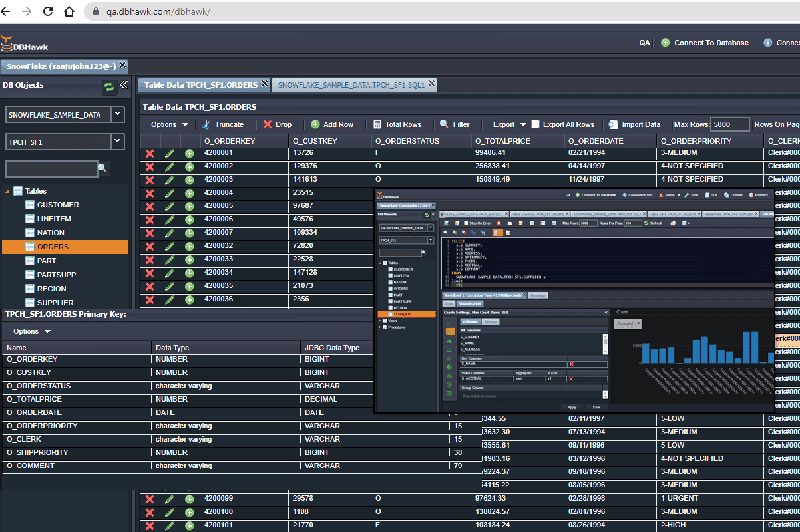
Task: Click the green refresh DB Objects icon
Action: click(x=108, y=86)
